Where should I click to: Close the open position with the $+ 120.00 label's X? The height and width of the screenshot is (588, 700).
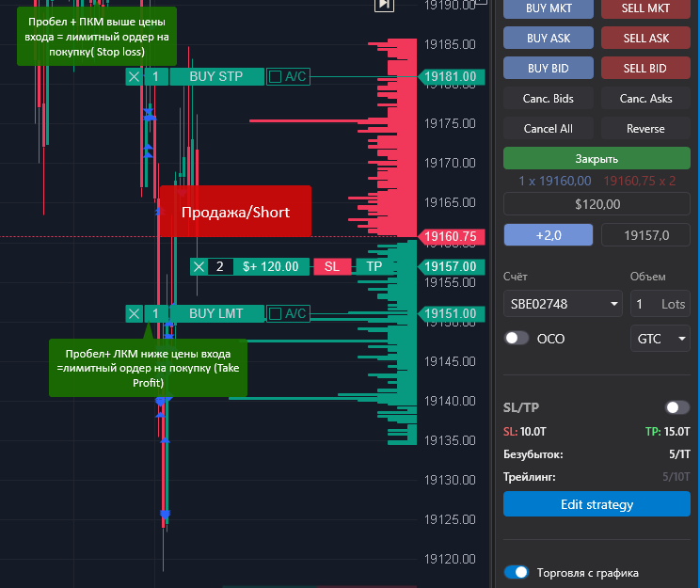pyautogui.click(x=199, y=266)
